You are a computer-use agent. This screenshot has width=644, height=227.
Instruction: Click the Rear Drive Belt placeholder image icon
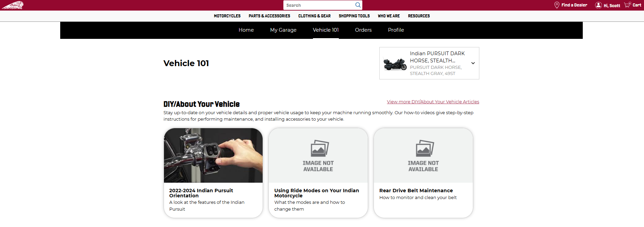pos(424,149)
